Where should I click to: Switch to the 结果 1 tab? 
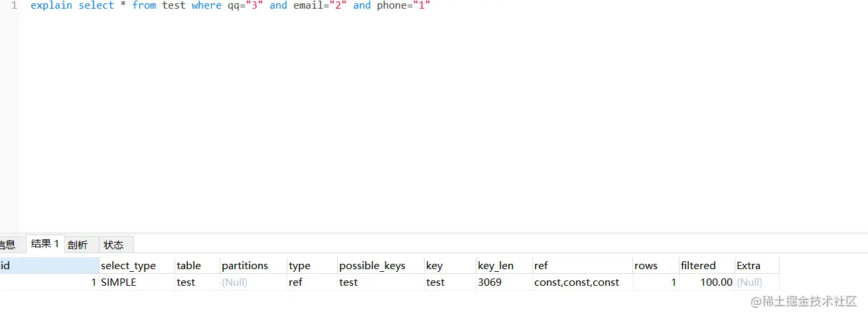(x=45, y=244)
